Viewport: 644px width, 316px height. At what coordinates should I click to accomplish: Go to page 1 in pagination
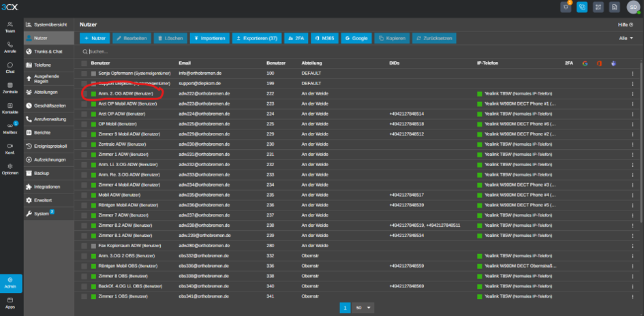[x=345, y=307]
